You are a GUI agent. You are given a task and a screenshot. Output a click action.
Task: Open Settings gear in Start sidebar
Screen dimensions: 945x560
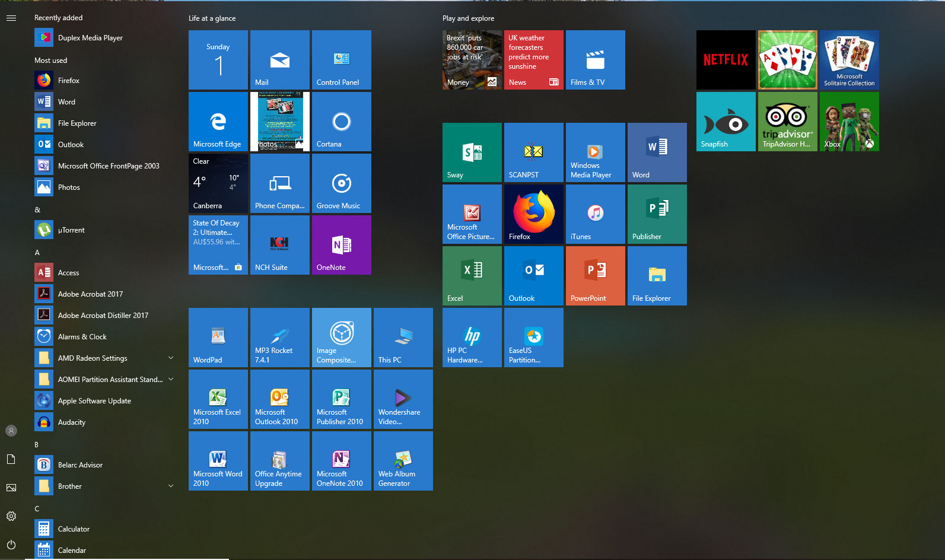tap(11, 516)
